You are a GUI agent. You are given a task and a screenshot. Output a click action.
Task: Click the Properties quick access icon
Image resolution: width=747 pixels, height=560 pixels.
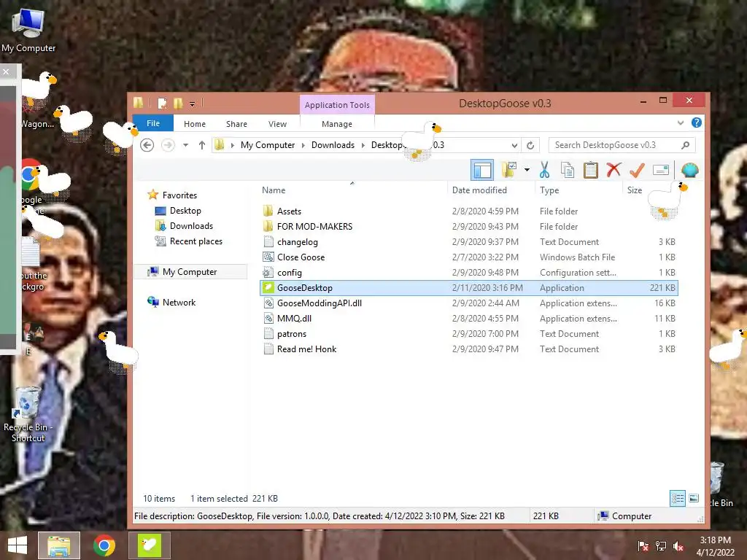pyautogui.click(x=163, y=103)
